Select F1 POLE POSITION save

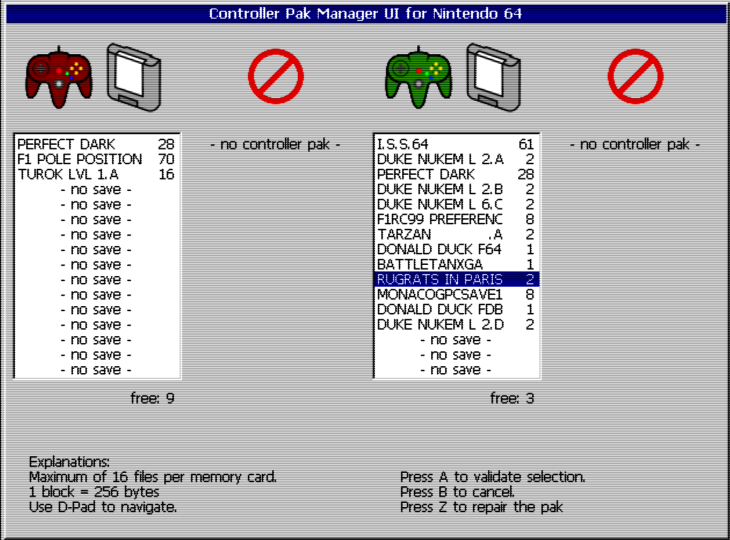[x=96, y=159]
